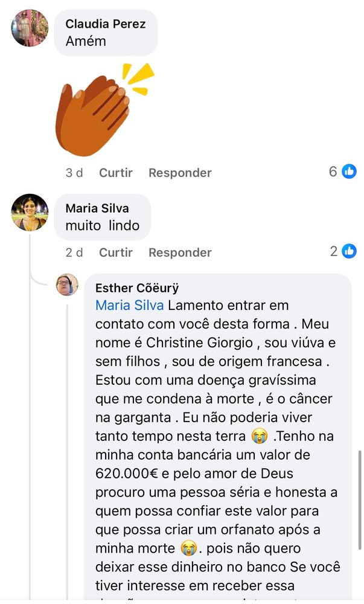Screen dimensions: 364x604
Task: Open Claudia Perez's profile picture
Action: pyautogui.click(x=30, y=28)
